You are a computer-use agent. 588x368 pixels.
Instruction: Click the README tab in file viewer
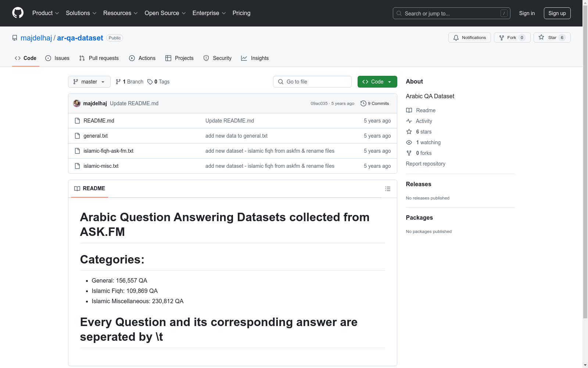pos(90,188)
